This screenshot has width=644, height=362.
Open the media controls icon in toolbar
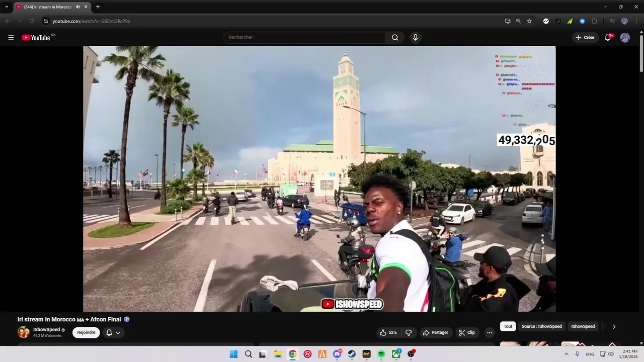click(x=612, y=21)
